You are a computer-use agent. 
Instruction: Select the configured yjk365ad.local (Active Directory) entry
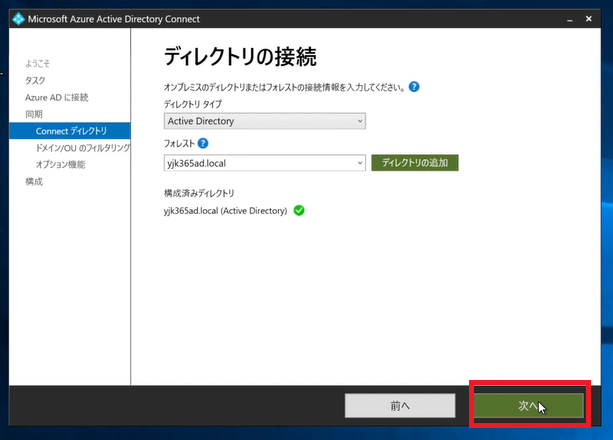(225, 211)
